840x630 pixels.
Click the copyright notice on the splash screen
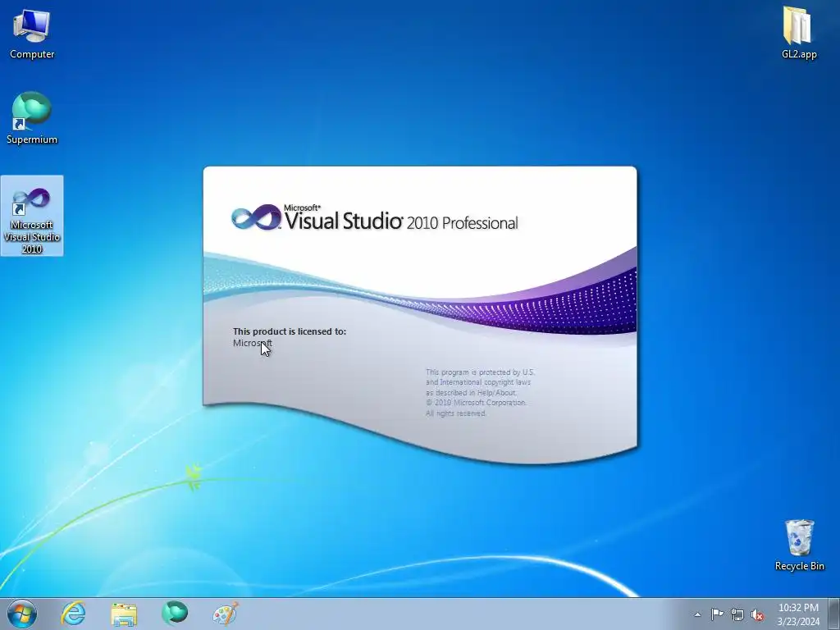click(480, 392)
